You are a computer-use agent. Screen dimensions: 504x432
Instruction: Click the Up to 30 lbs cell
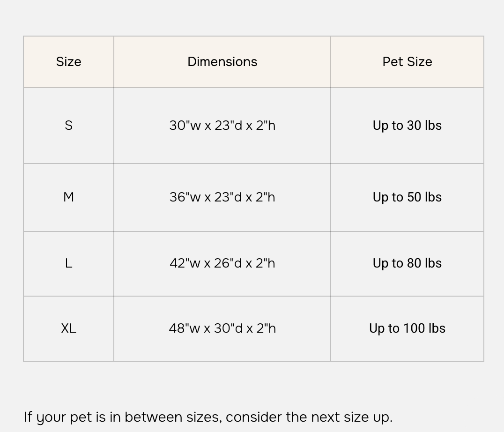coord(407,126)
